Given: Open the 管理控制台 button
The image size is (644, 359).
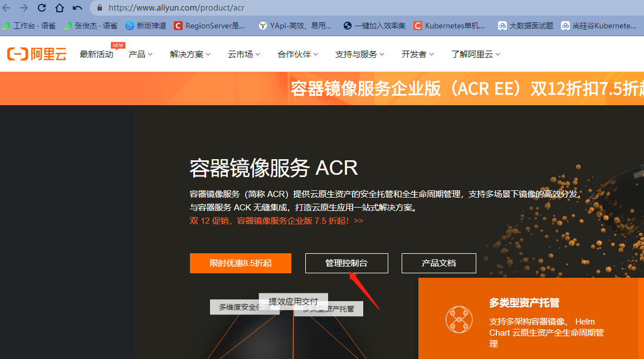Looking at the screenshot, I should 347,263.
